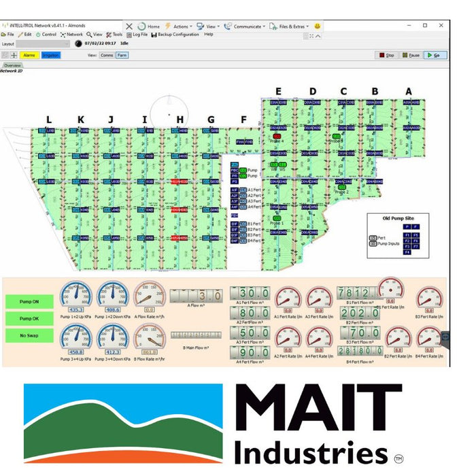Click the B4 Fert Flow counter
This screenshot has width=476, height=476.
click(360, 351)
